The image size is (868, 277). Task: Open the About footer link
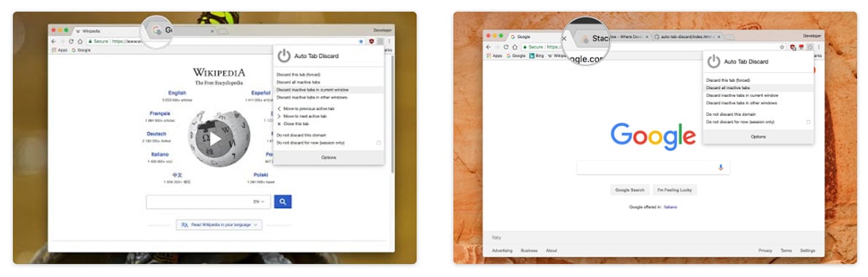tap(551, 251)
